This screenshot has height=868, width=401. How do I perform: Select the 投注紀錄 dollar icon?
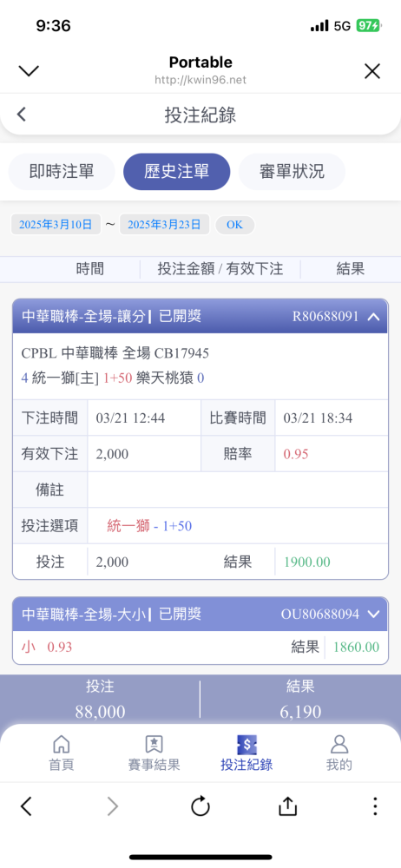[246, 744]
